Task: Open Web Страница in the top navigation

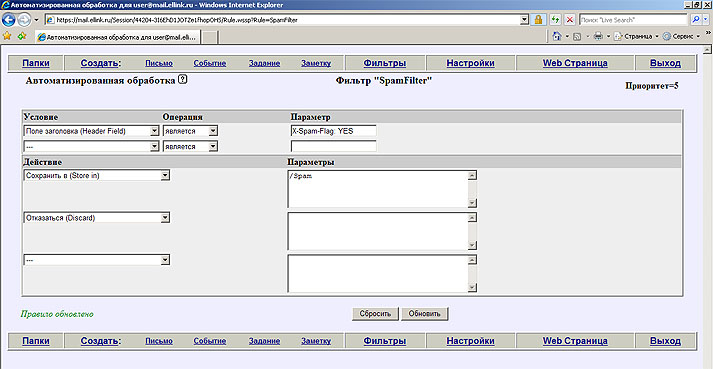Action: tap(575, 63)
